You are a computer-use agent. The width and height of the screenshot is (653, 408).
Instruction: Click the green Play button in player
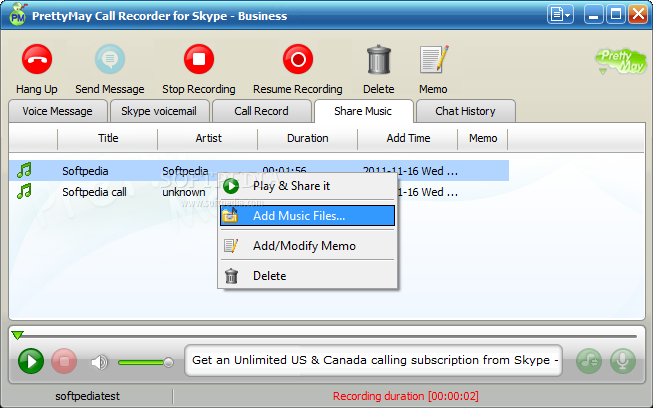click(31, 361)
